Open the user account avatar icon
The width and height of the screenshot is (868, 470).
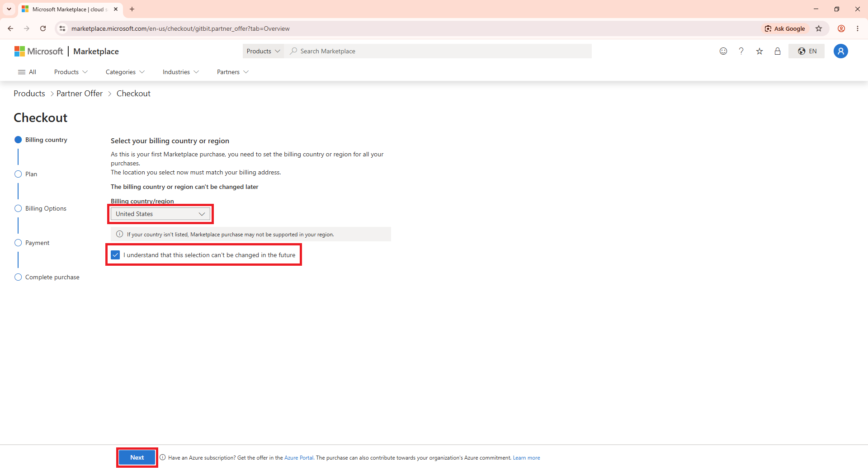[841, 51]
